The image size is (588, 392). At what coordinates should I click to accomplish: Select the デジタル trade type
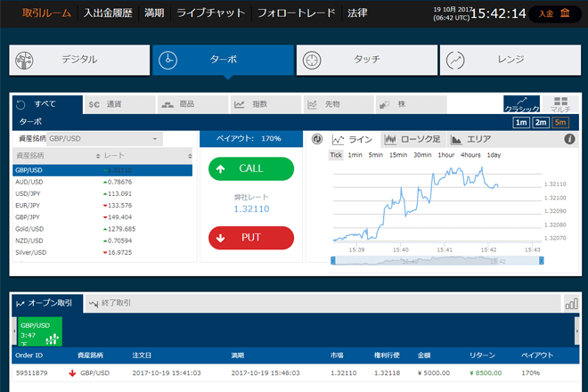[x=79, y=60]
